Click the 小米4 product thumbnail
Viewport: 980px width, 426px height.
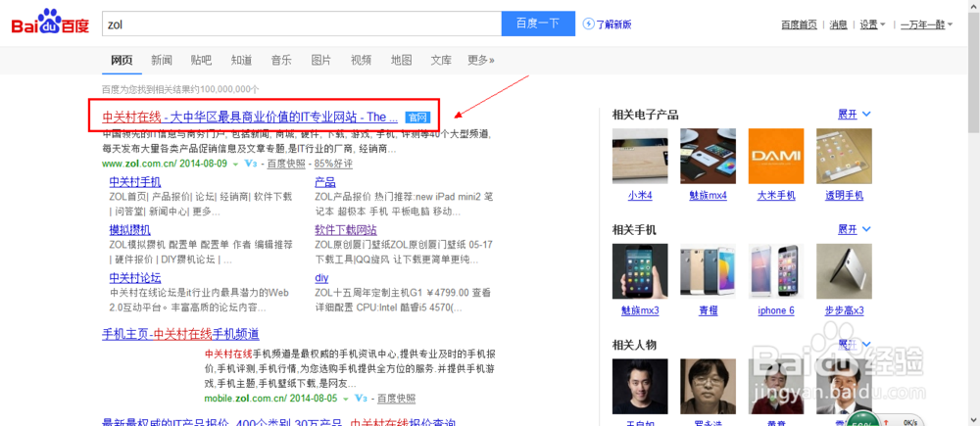coord(640,156)
